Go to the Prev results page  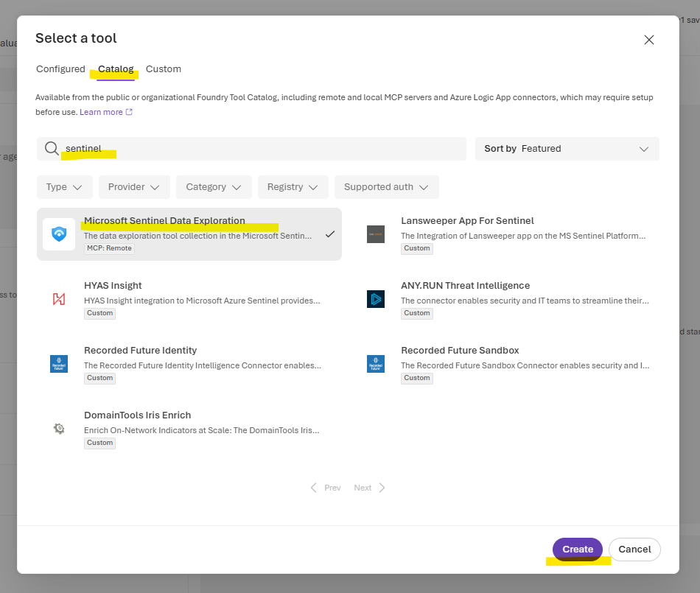(x=326, y=488)
